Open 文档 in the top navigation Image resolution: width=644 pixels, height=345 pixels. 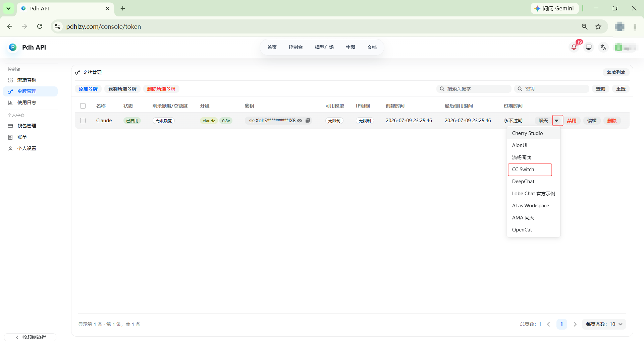[372, 47]
